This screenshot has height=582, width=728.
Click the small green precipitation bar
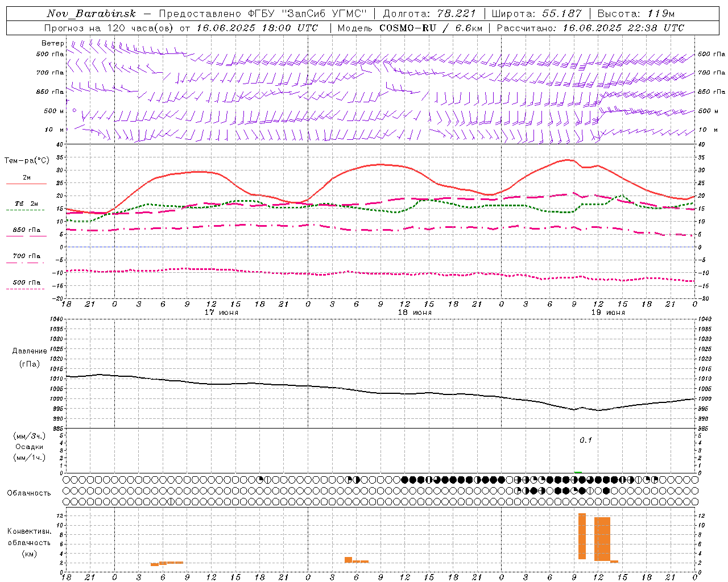[x=578, y=472]
